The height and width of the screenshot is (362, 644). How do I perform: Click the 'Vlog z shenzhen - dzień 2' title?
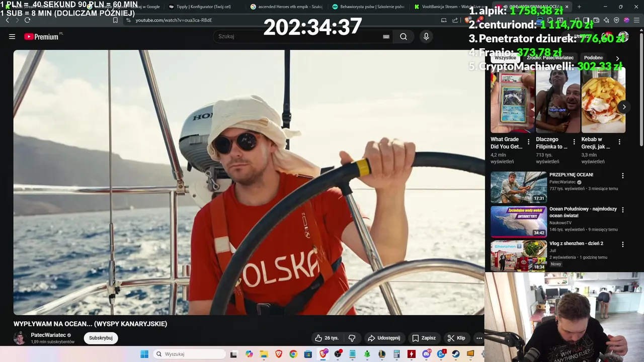coord(576,244)
